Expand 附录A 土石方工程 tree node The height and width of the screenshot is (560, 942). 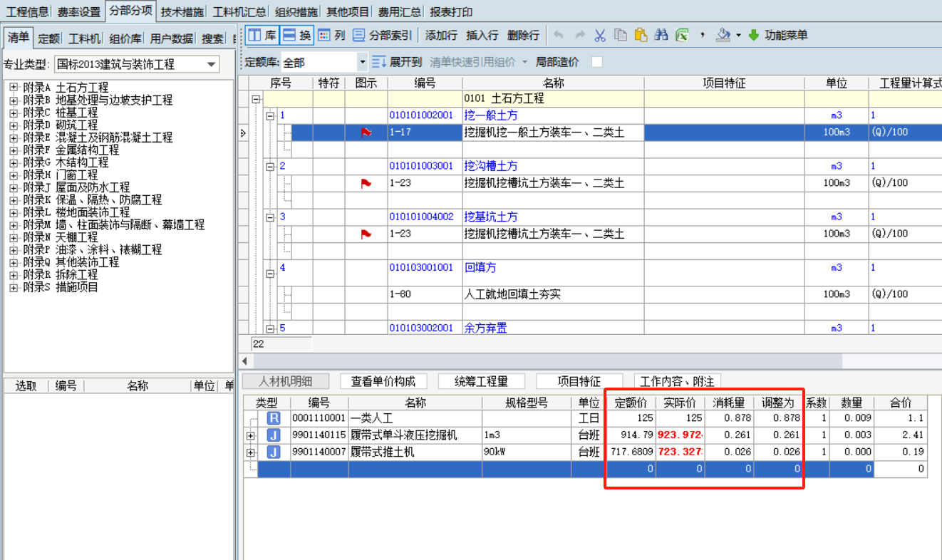(x=14, y=88)
